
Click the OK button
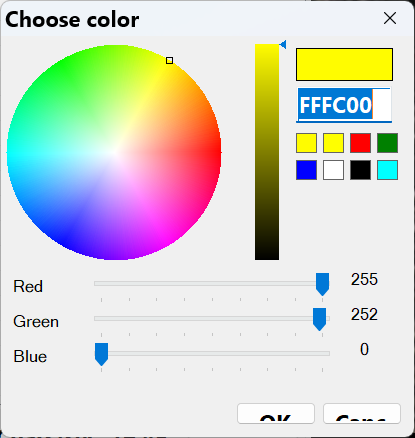click(x=276, y=414)
